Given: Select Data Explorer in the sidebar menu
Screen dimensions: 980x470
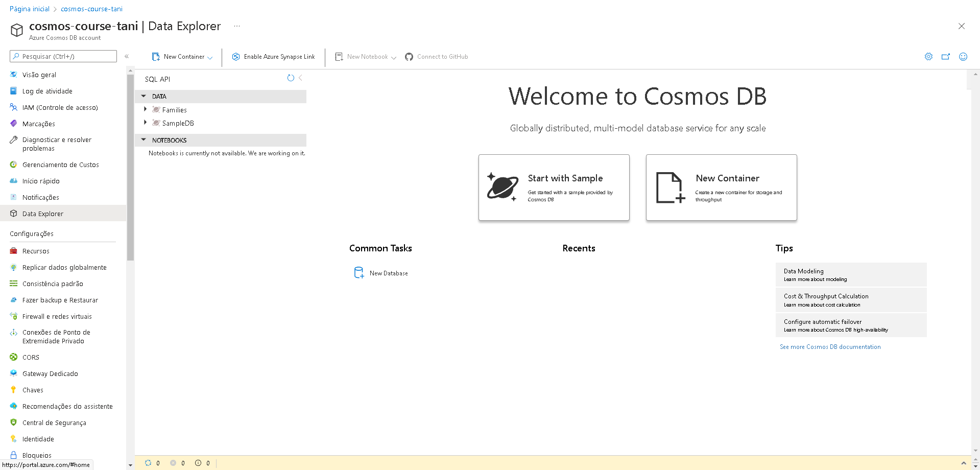Looking at the screenshot, I should click(x=63, y=214).
